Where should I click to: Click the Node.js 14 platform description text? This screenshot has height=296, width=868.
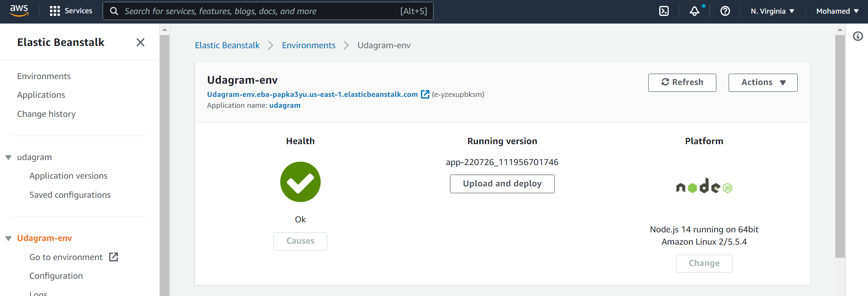tap(704, 236)
